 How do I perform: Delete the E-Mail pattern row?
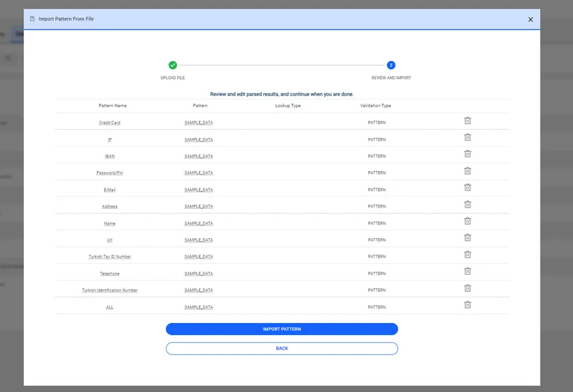point(468,188)
